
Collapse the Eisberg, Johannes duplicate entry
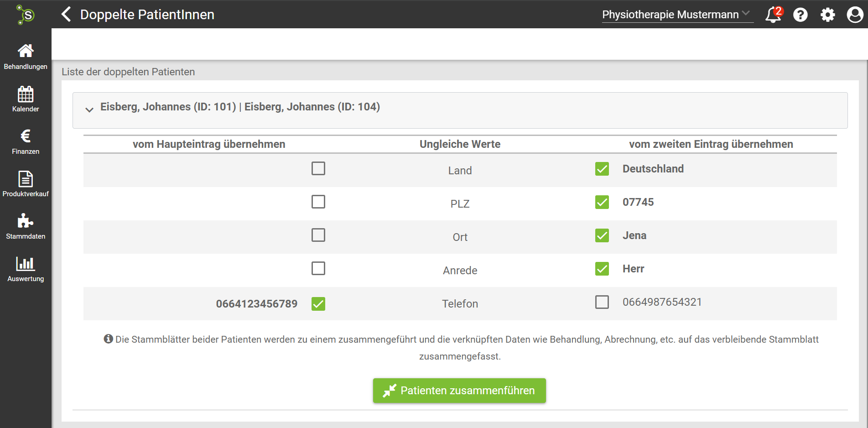pyautogui.click(x=89, y=110)
